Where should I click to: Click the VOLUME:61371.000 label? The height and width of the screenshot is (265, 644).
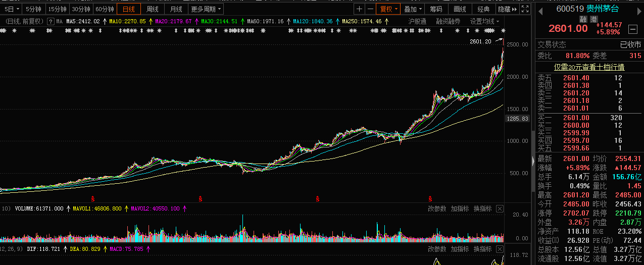[x=39, y=208]
